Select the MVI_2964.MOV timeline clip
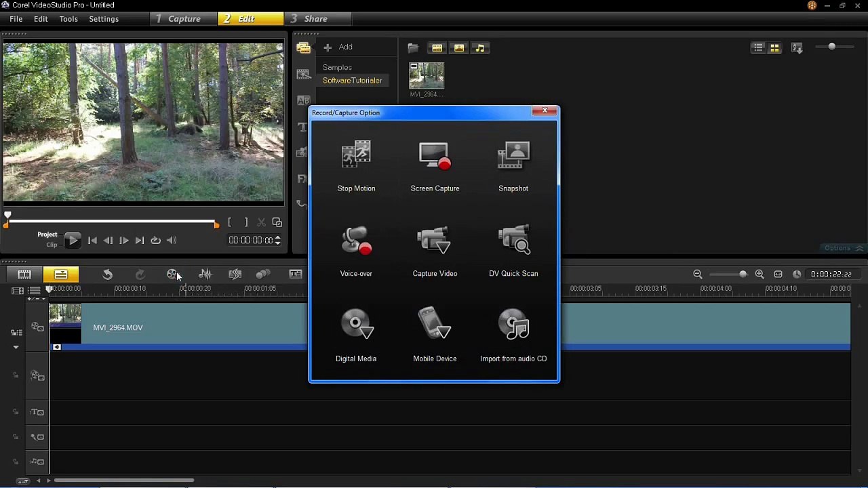The width and height of the screenshot is (868, 488). (450, 327)
